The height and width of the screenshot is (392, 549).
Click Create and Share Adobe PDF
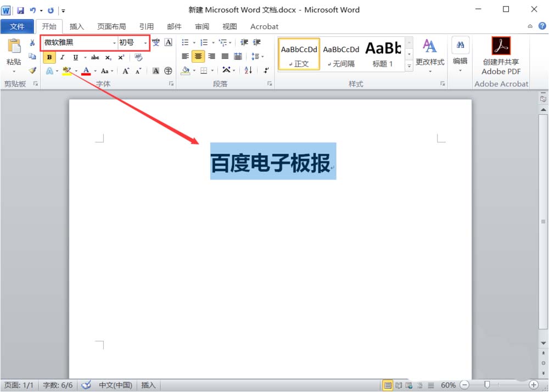click(x=501, y=55)
